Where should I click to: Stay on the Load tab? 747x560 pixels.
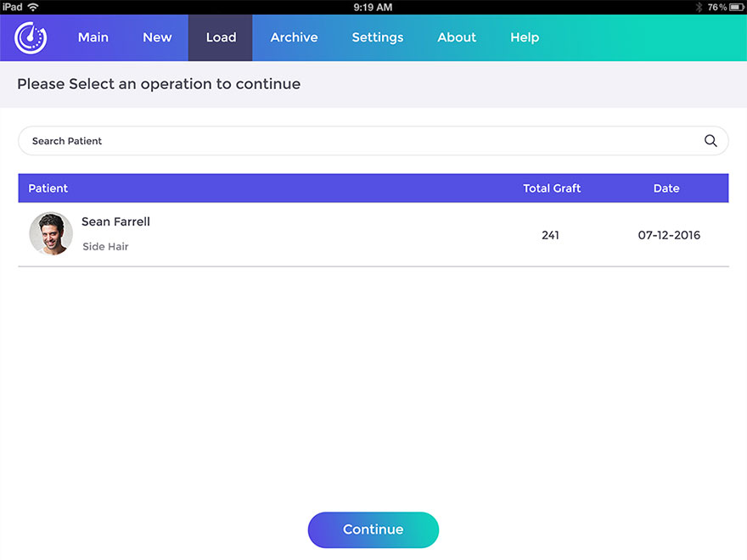tap(221, 37)
